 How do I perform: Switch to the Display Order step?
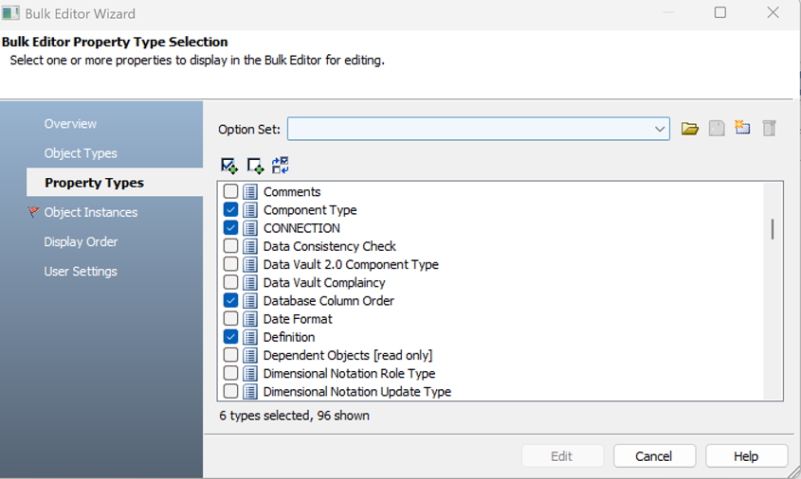(81, 242)
